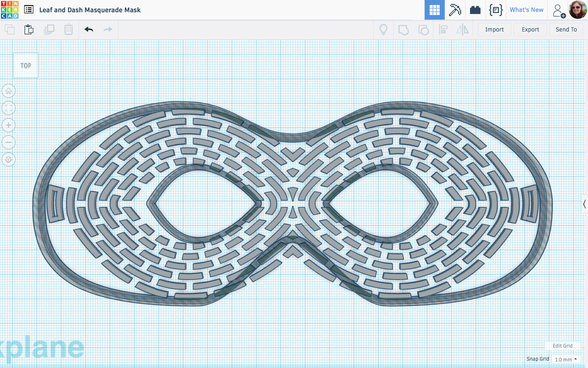Screen dimensions: 588x368
Task: Open the Snap Grid measurement dropdown
Action: pos(566,359)
